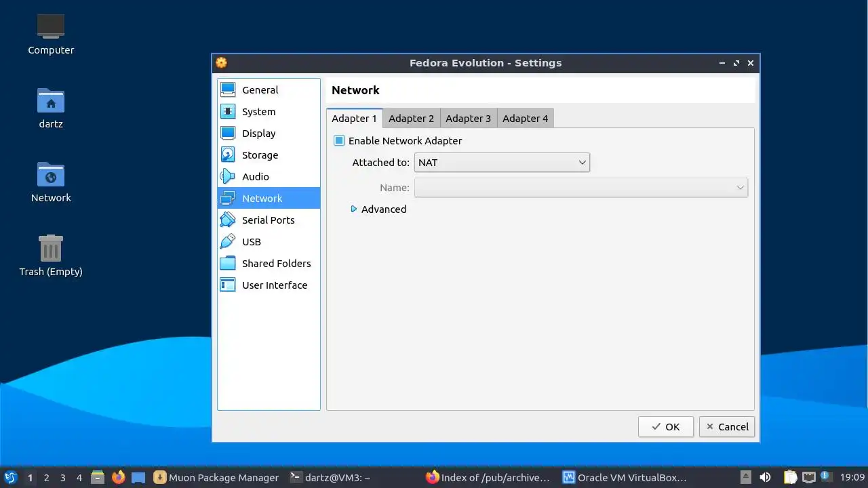Click the volume speaker tray icon
This screenshot has width=868, height=488.
coord(765,477)
